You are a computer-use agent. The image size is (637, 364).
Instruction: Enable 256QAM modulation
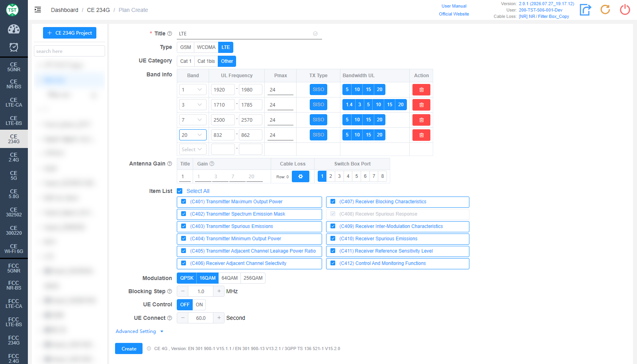click(253, 278)
